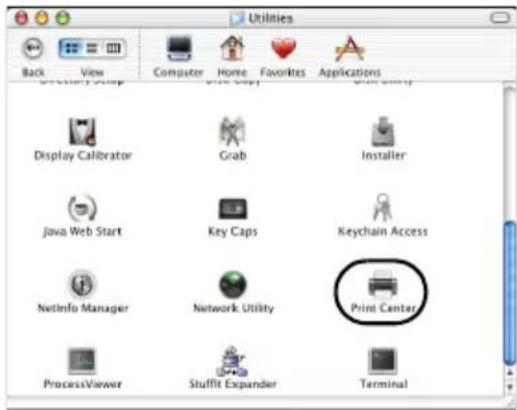Click the scroll up arrow
This screenshot has width=517, height=410.
[x=510, y=373]
